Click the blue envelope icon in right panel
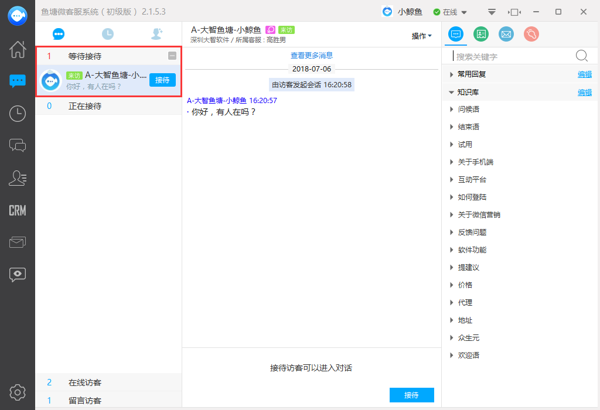Viewport: 600px width, 410px height. point(506,35)
